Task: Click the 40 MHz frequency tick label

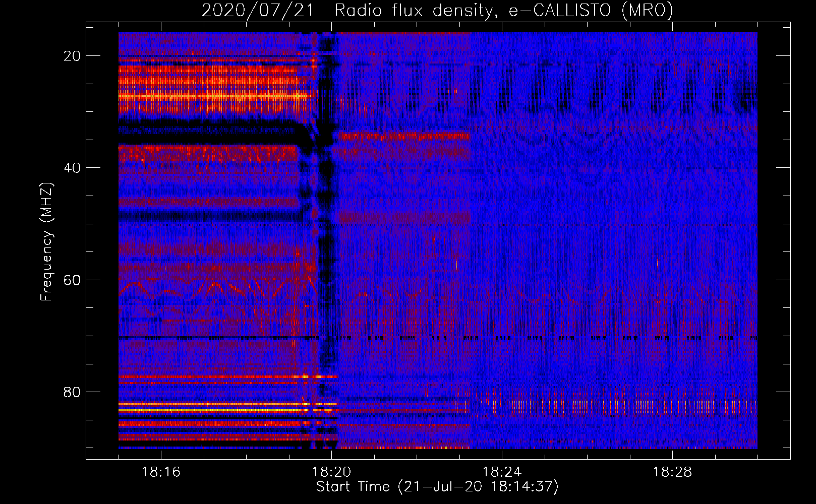Action: (72, 168)
